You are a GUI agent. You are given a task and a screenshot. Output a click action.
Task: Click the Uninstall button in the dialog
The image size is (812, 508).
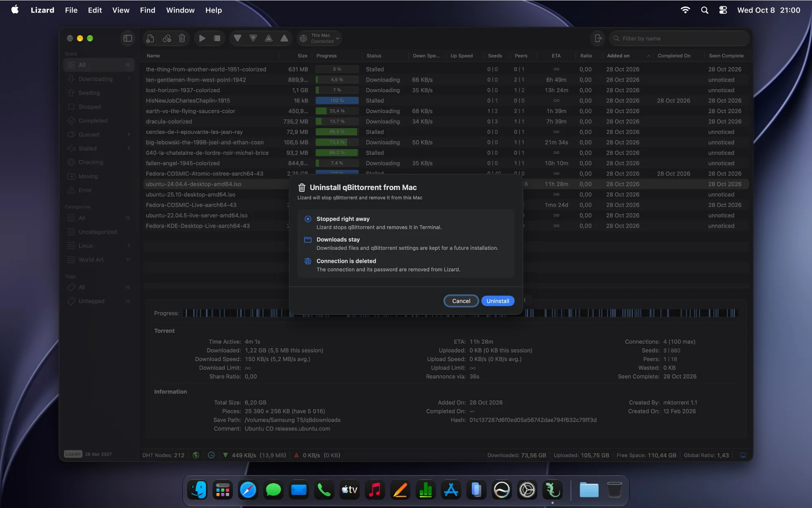(498, 301)
